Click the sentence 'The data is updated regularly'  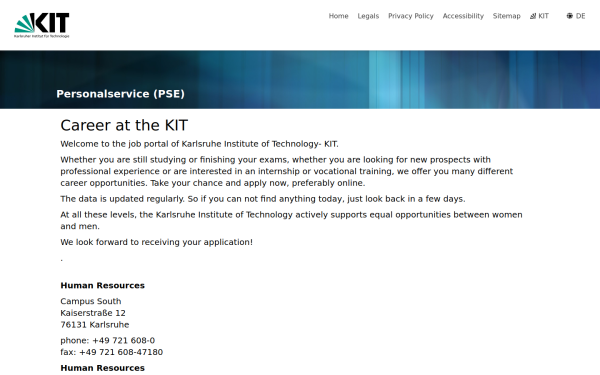[122, 199]
